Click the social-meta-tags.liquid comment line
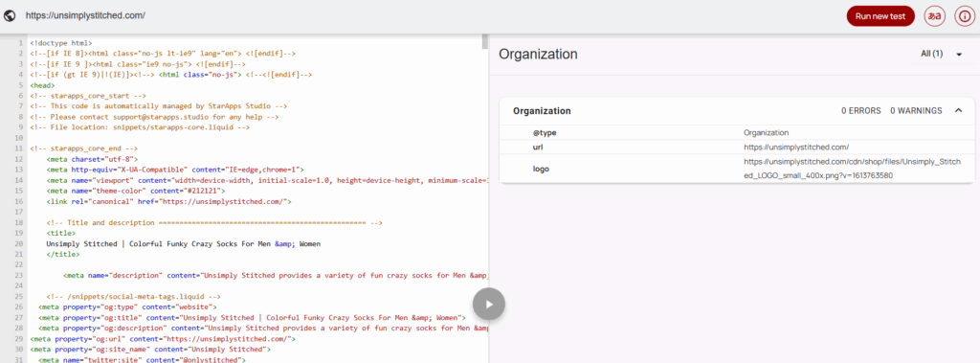980x363 pixels. click(x=133, y=296)
